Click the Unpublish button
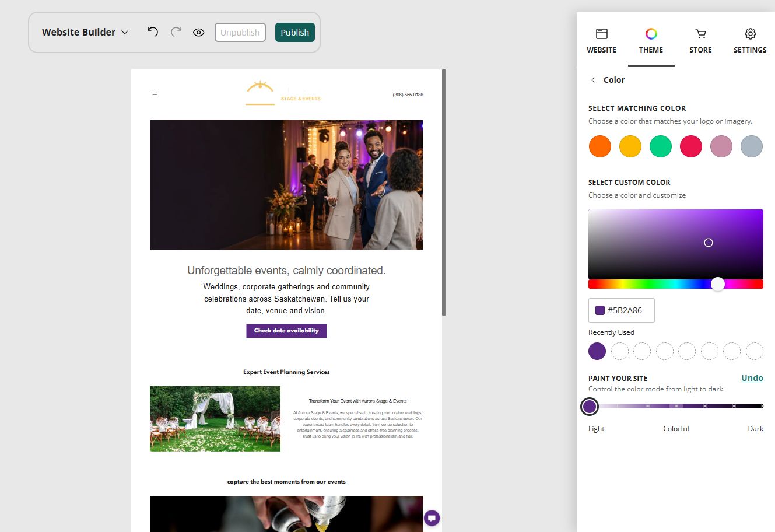Image resolution: width=775 pixels, height=532 pixels. (240, 33)
